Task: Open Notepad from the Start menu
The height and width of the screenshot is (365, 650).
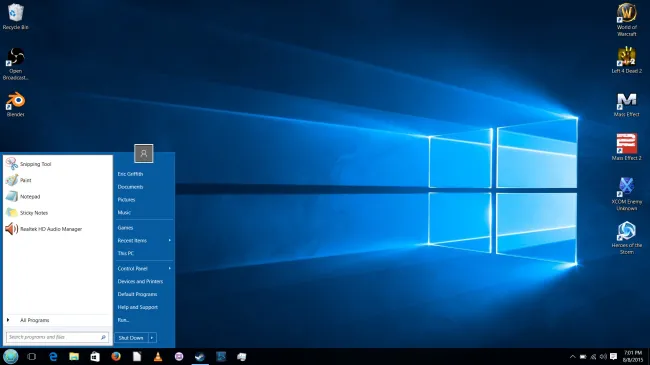Action: coord(57,197)
